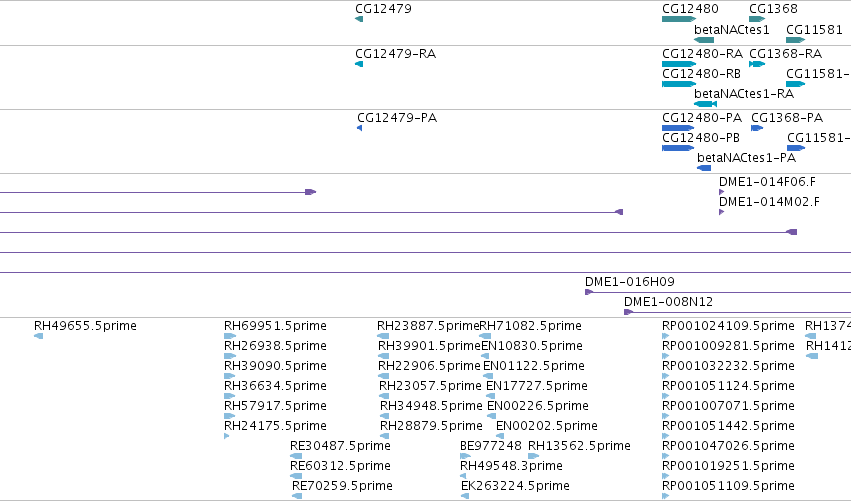Click the betaNACtes1-PA protein glyph
This screenshot has height=501, width=851.
tap(704, 168)
